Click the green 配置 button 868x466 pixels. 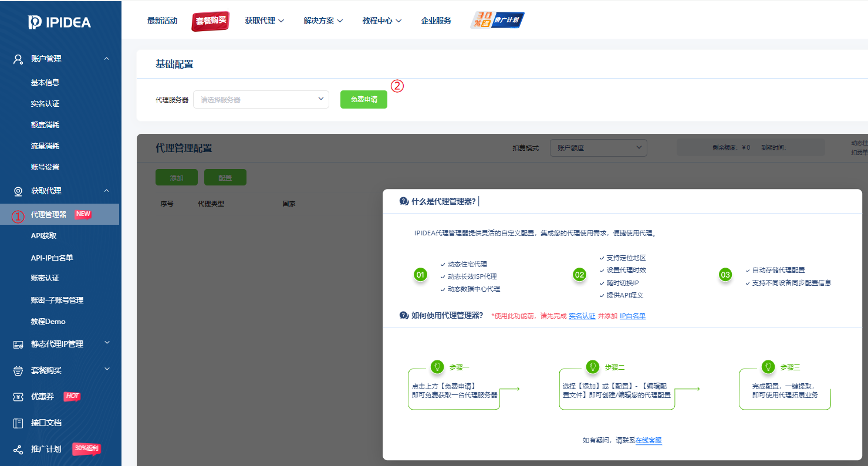tap(225, 177)
